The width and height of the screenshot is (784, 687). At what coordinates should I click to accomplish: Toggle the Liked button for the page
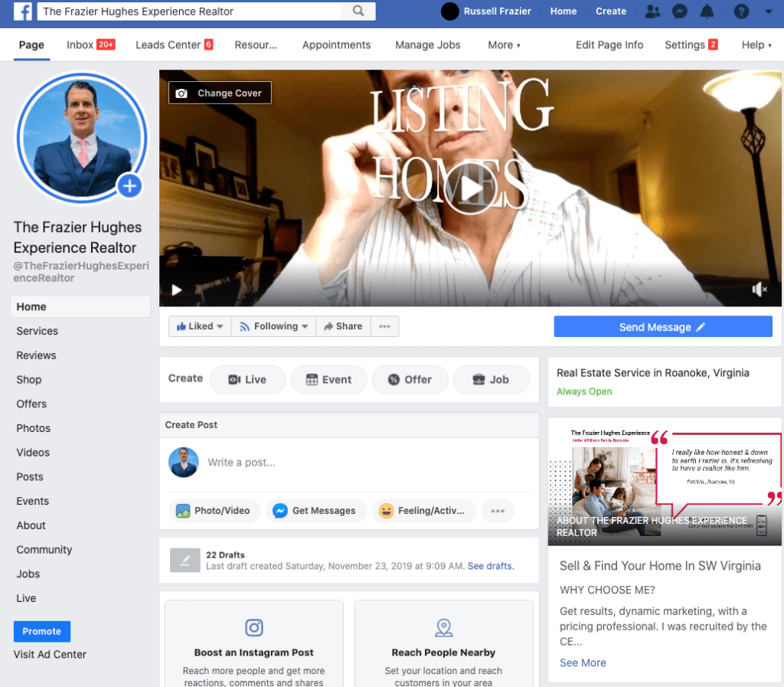tap(199, 326)
